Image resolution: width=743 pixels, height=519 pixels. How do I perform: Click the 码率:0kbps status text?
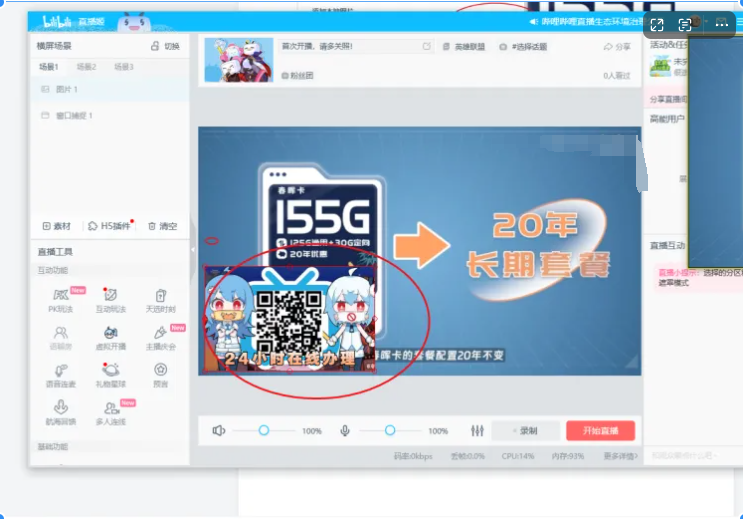click(413, 456)
